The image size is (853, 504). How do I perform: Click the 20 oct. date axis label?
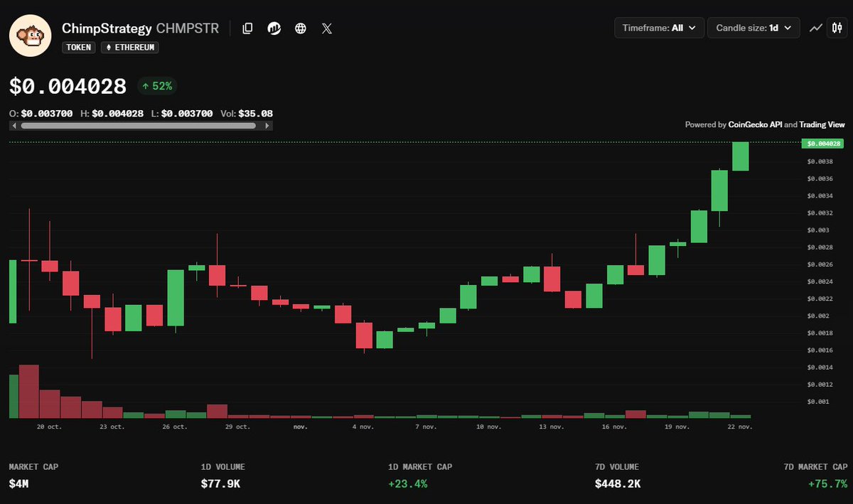click(x=50, y=427)
